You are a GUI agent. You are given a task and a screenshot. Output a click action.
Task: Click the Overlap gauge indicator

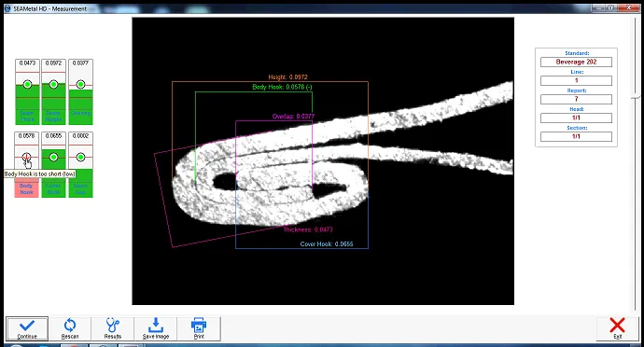(x=80, y=85)
